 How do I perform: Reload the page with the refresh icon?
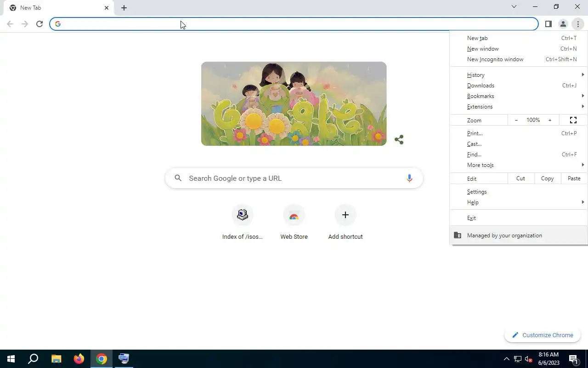tap(40, 24)
